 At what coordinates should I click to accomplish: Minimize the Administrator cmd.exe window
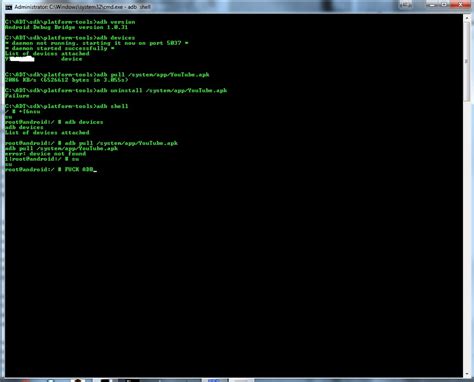[x=432, y=5]
